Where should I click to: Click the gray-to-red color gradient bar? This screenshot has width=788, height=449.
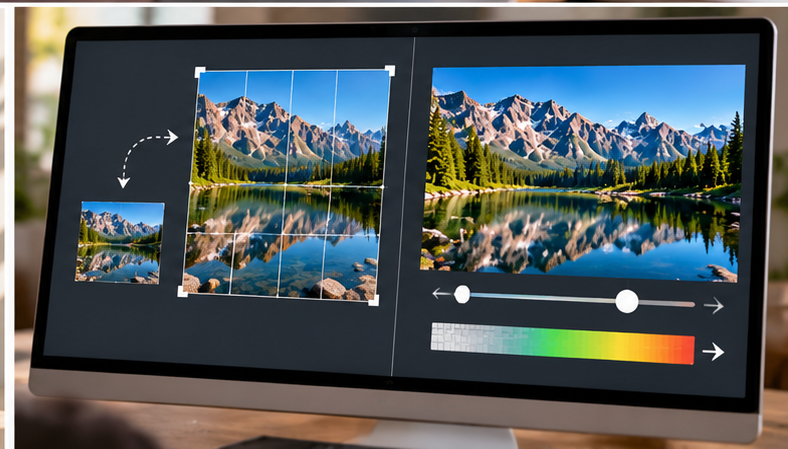[562, 343]
